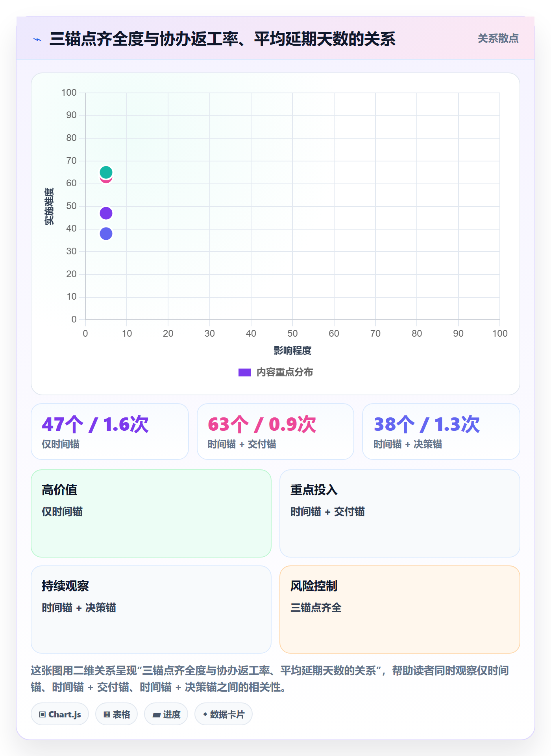Select the purple scatter point near 47
This screenshot has height=756, width=551.
point(106,213)
